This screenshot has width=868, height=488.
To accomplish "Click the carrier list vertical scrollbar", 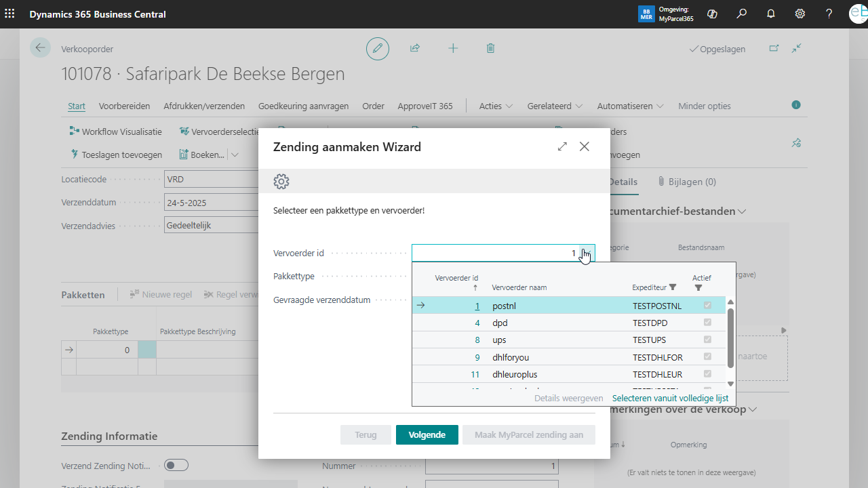I will point(730,338).
